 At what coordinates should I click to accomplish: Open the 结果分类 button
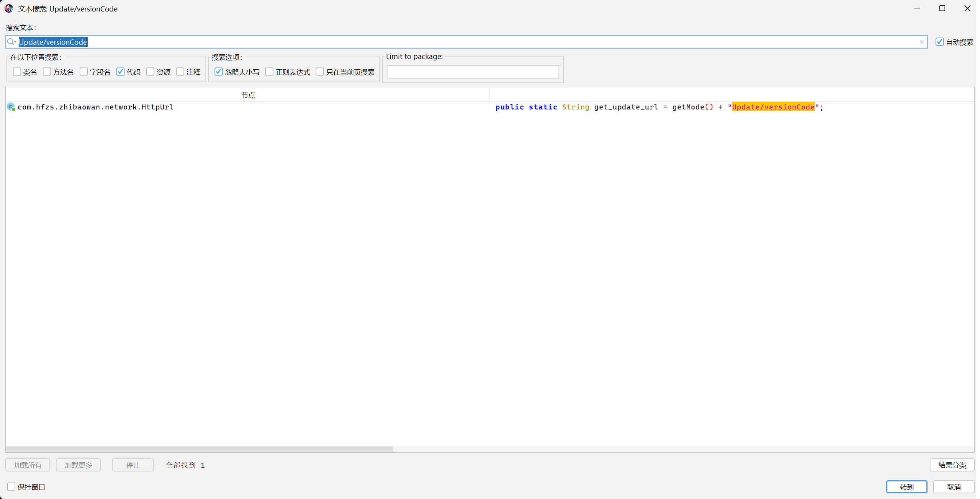(x=952, y=465)
